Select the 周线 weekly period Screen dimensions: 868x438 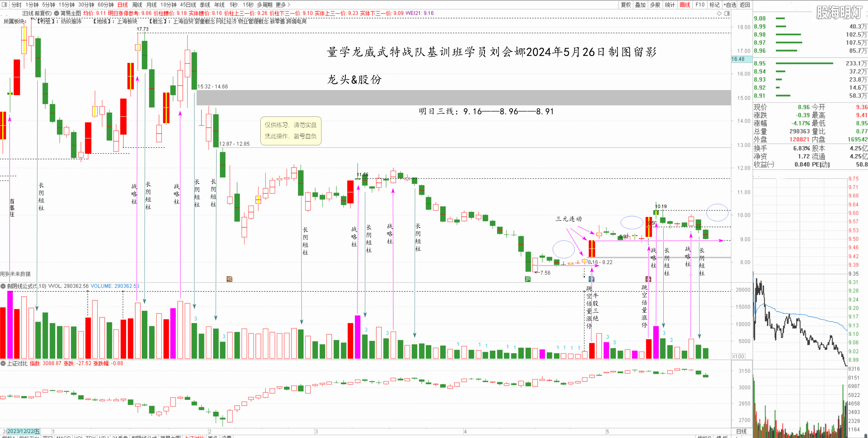point(137,4)
